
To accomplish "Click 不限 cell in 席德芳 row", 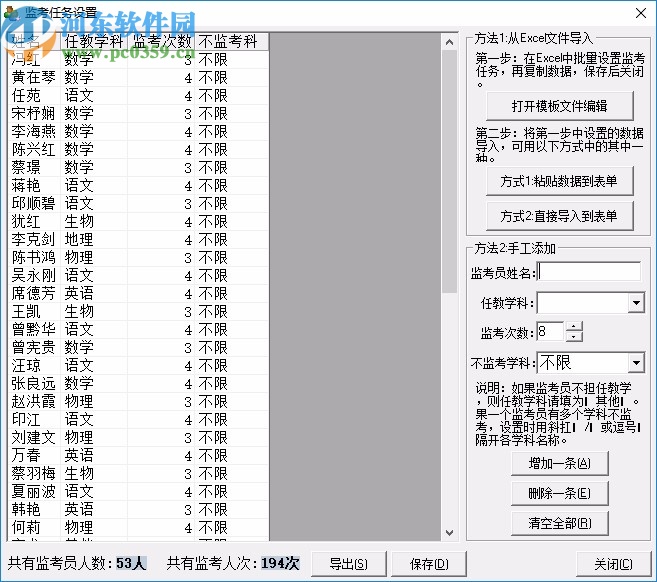I will pyautogui.click(x=232, y=294).
